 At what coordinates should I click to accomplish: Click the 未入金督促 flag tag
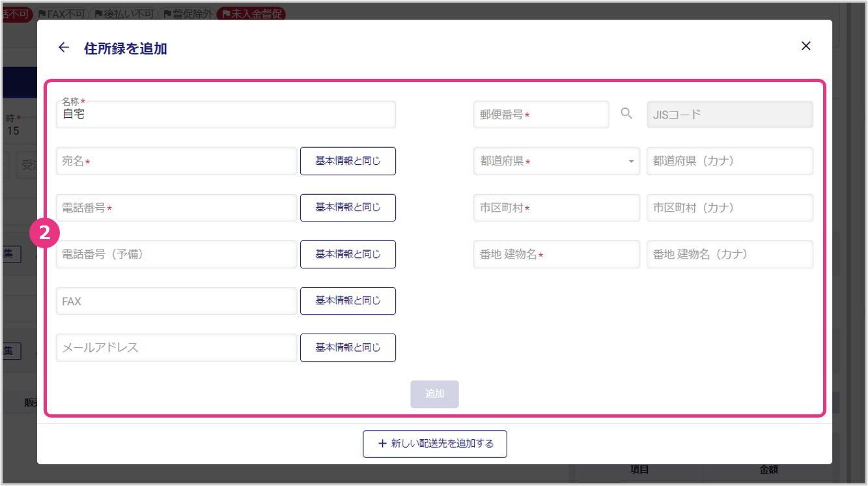click(x=251, y=14)
